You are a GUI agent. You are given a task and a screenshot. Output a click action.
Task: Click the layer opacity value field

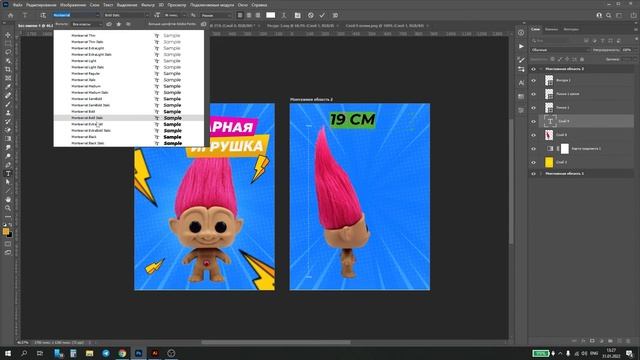(x=627, y=50)
